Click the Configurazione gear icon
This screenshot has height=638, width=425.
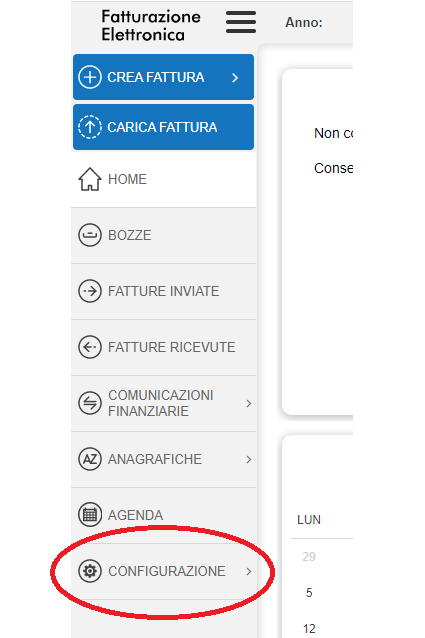point(90,571)
